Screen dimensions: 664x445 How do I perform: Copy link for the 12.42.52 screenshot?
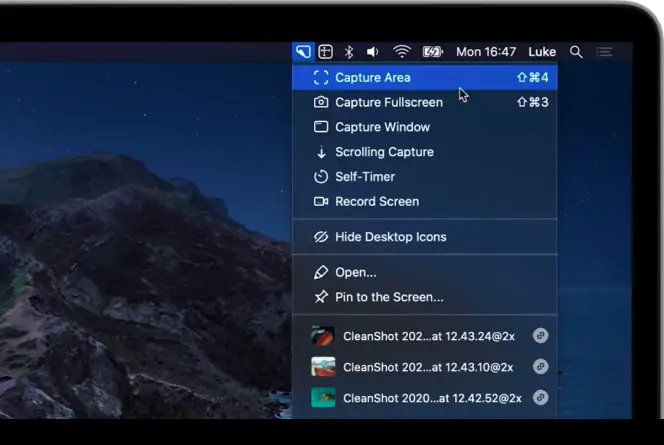coord(540,398)
